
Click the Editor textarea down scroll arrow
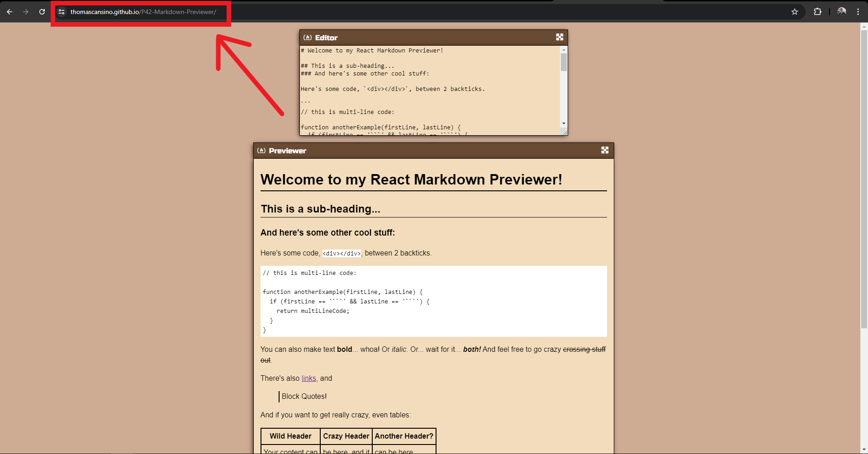pos(564,123)
